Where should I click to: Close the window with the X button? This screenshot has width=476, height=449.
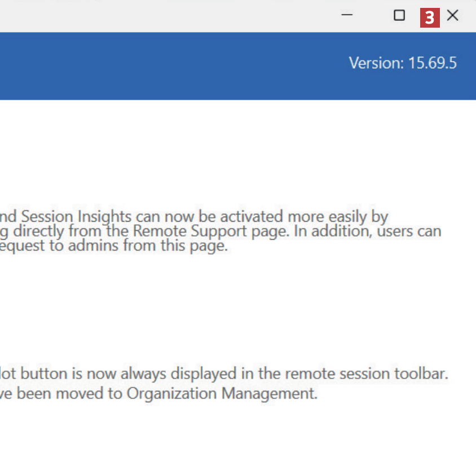click(x=452, y=16)
